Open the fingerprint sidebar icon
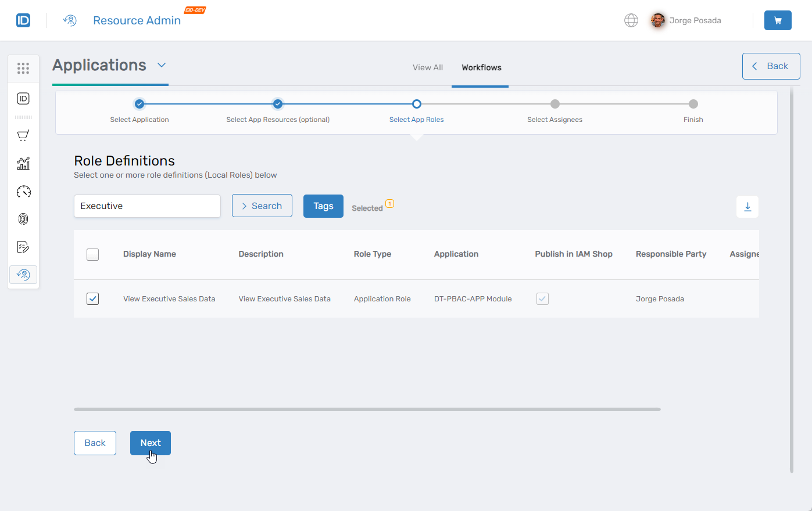812x511 pixels. (x=23, y=219)
